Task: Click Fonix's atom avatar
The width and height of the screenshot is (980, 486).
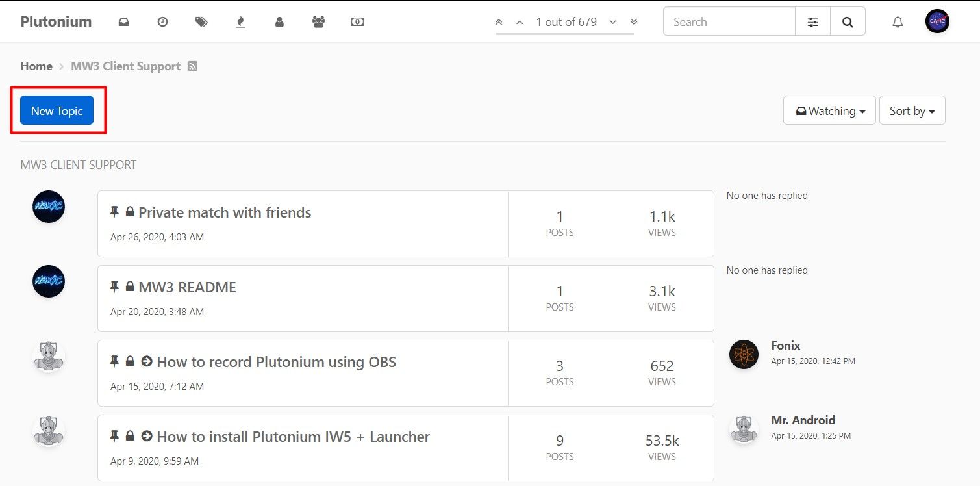Action: coord(744,354)
